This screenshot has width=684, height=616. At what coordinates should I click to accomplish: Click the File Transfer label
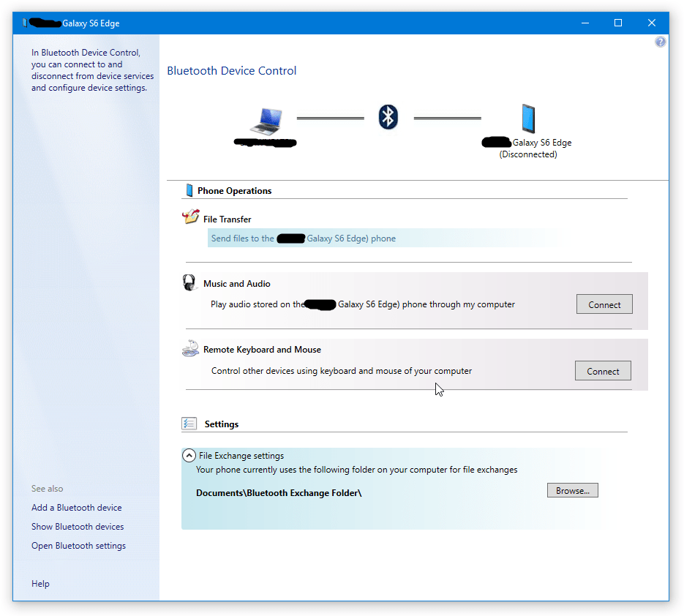[227, 219]
